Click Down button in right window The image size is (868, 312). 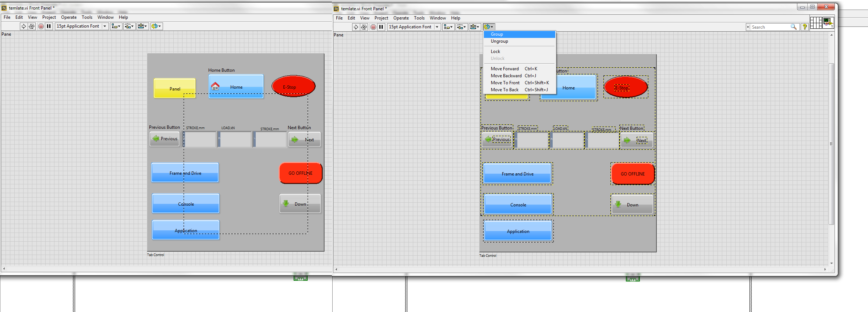tap(632, 205)
